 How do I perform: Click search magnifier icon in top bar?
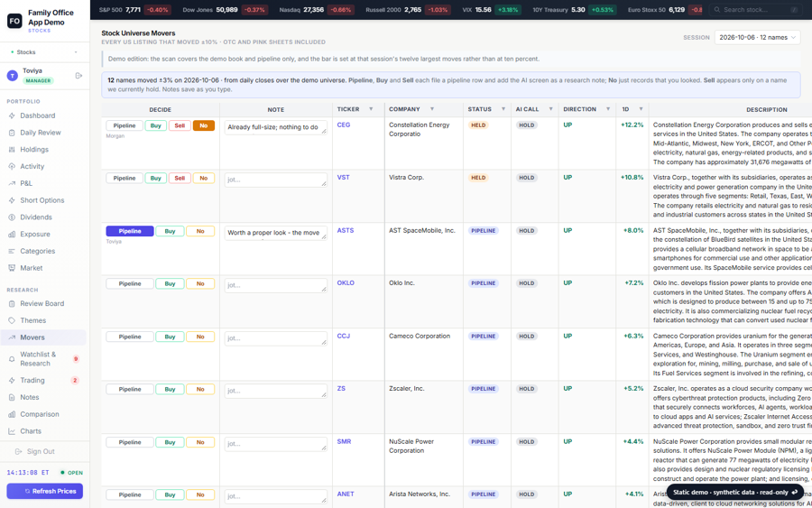(717, 10)
